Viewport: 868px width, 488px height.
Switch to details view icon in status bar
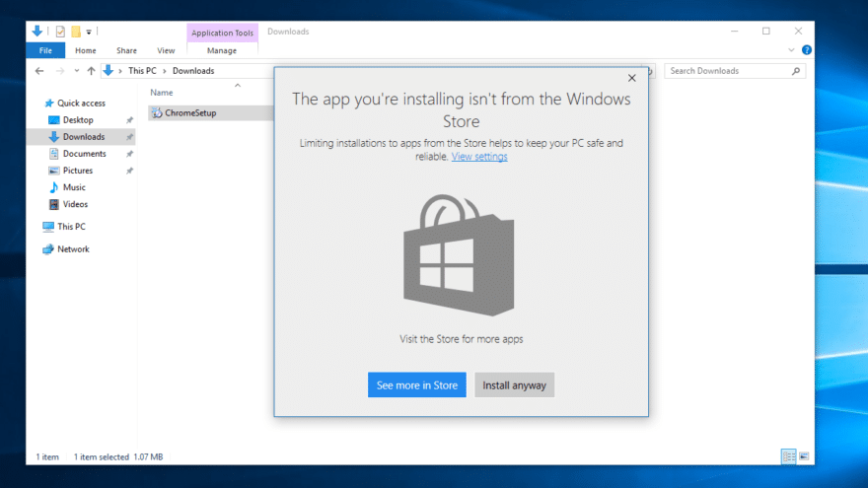click(789, 456)
